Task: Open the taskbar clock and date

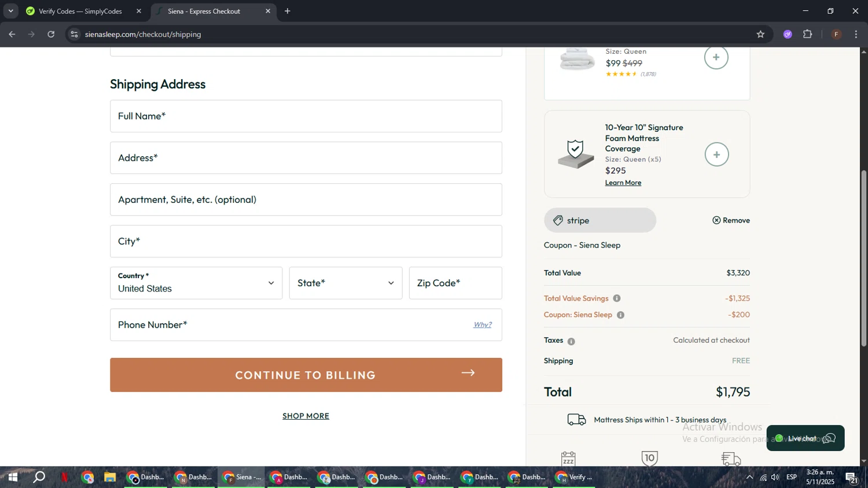Action: [x=820, y=477]
